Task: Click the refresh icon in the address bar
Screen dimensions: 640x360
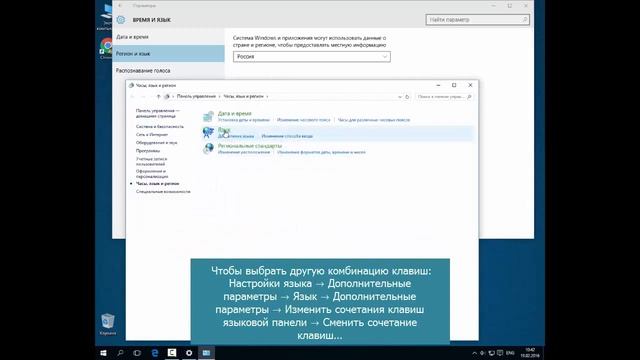Action: pos(407,97)
